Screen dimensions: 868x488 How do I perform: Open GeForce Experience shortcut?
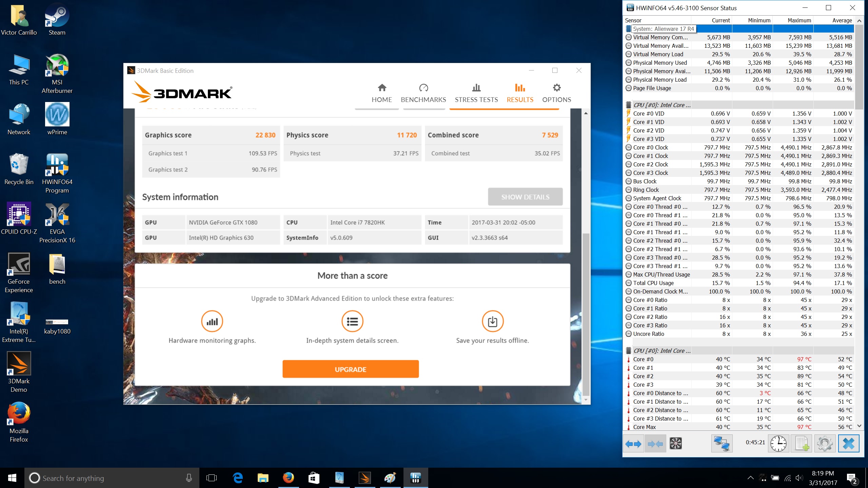(19, 273)
